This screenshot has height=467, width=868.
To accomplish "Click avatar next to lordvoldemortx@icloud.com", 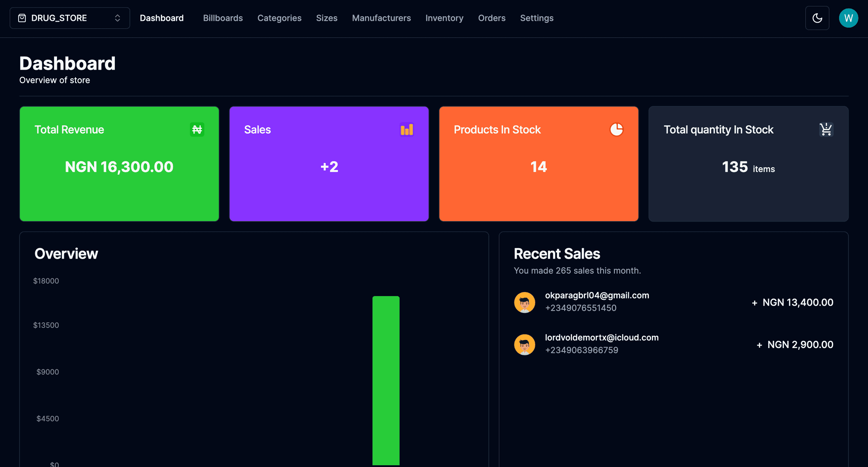I will [x=524, y=344].
